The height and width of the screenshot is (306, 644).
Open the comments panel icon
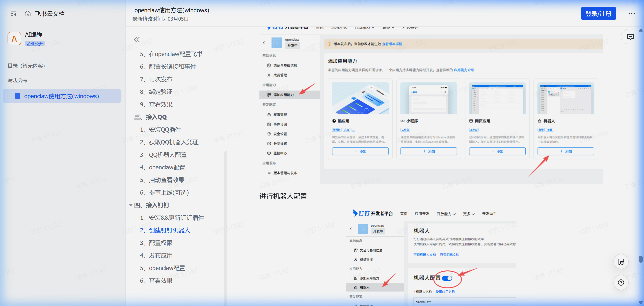[x=630, y=37]
